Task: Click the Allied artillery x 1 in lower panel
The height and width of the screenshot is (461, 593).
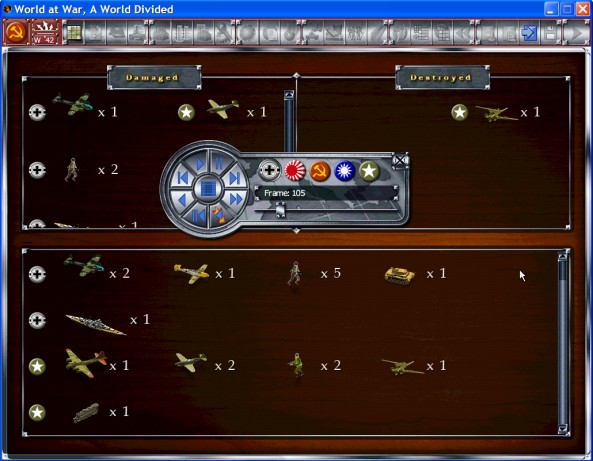Action: [x=403, y=366]
